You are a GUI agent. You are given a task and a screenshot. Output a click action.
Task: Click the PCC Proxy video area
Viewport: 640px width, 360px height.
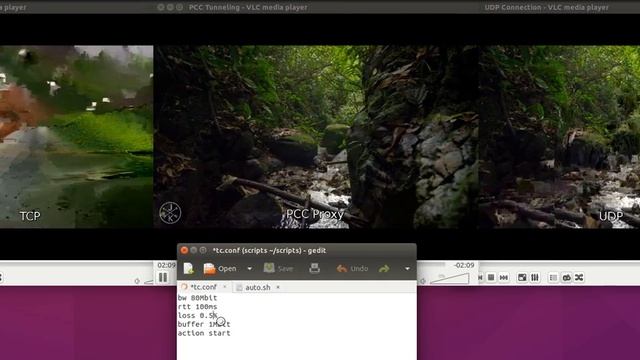[316, 137]
